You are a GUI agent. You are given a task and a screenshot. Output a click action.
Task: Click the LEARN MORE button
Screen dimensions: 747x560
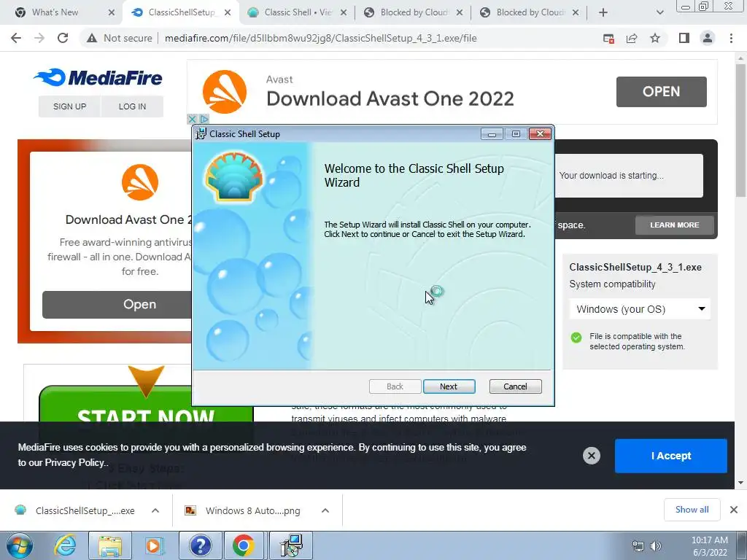674,225
